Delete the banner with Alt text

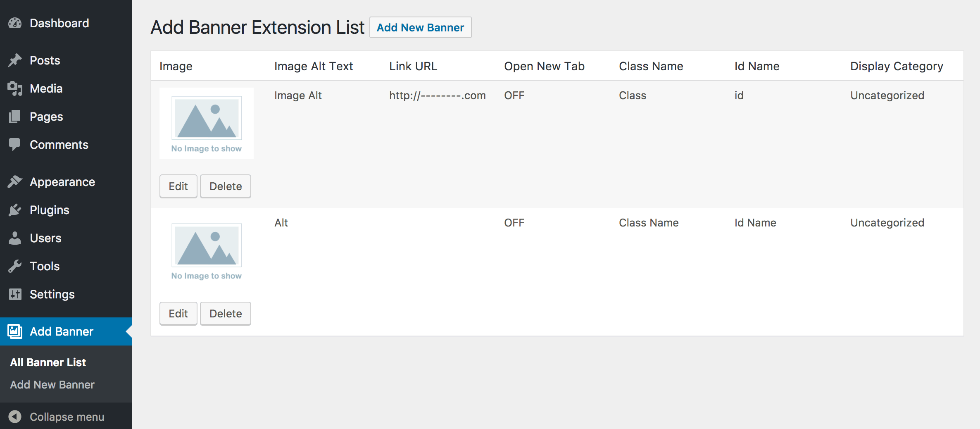click(226, 314)
